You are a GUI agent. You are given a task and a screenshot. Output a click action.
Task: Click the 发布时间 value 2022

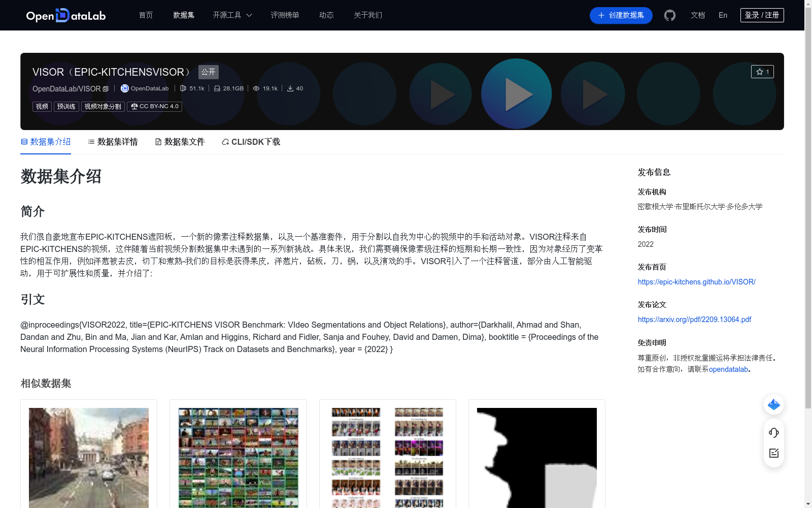coord(646,244)
